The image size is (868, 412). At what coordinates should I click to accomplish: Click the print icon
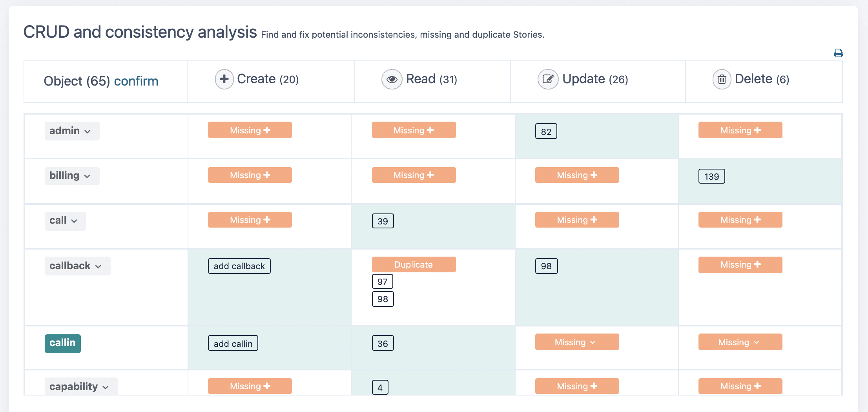pyautogui.click(x=838, y=53)
